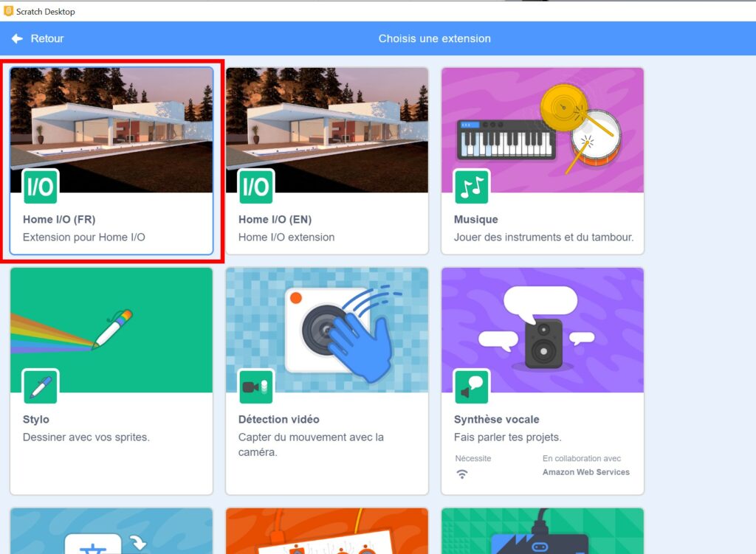Screen dimensions: 756x554
Task: Click the pen badge icon on Stylo card
Action: click(40, 387)
